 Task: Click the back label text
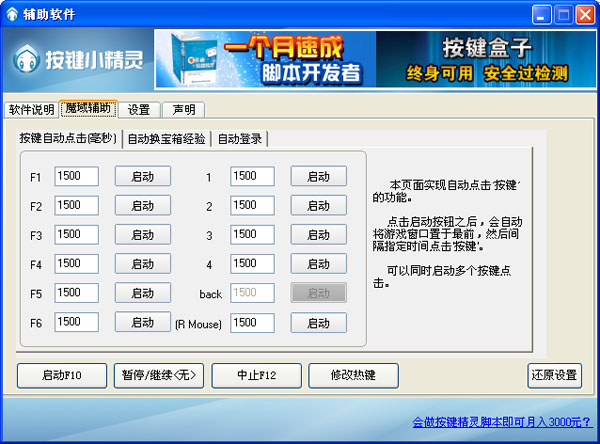(210, 294)
